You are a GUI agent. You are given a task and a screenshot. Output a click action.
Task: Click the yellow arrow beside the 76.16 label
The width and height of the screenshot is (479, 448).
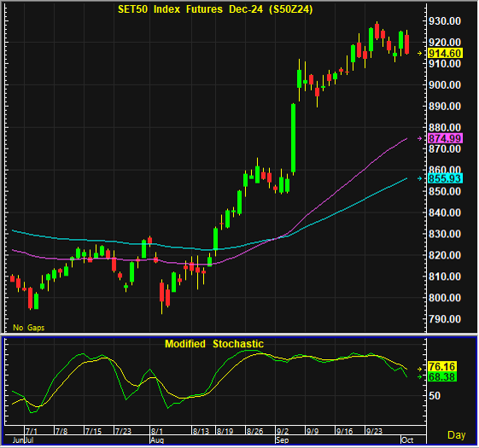(x=420, y=369)
